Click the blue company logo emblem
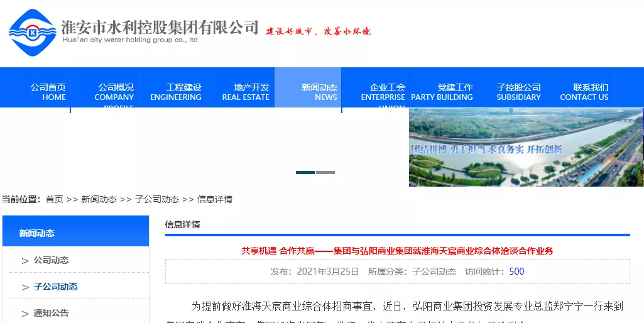Image resolution: width=644 pixels, height=323 pixels. [33, 33]
